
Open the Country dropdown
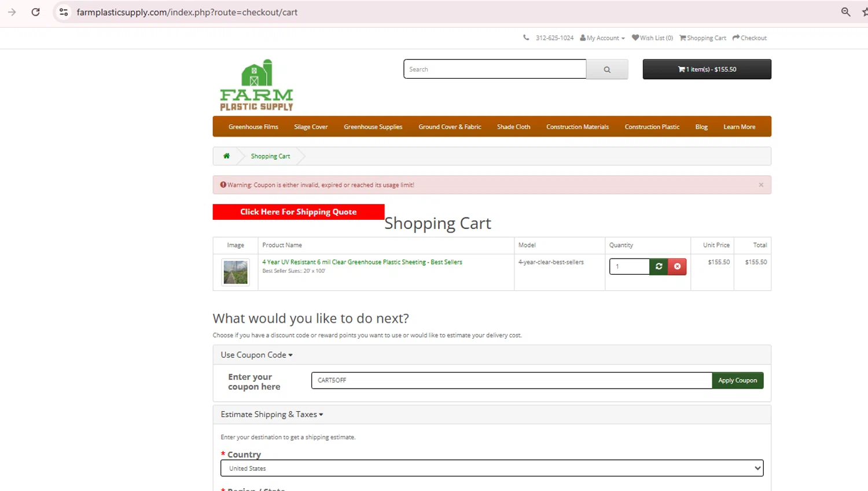(x=492, y=468)
